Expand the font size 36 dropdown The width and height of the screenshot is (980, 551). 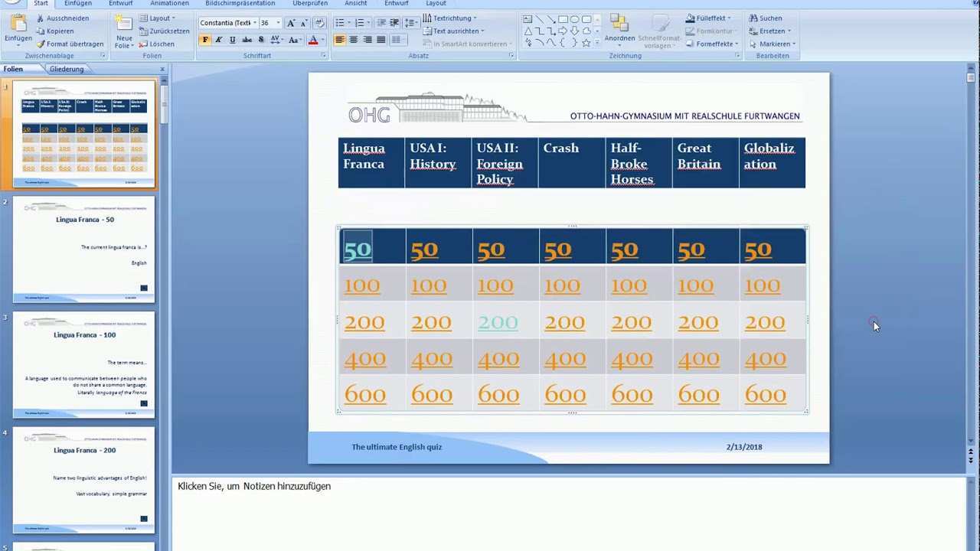[x=278, y=23]
